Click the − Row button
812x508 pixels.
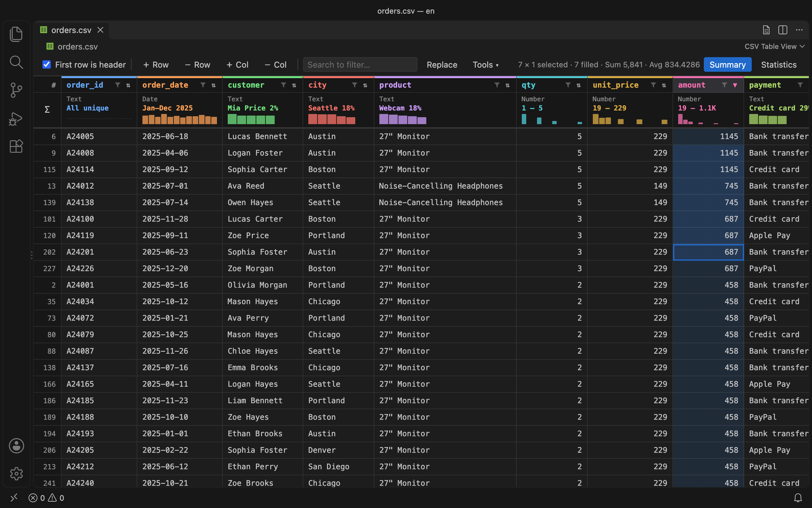pos(198,64)
